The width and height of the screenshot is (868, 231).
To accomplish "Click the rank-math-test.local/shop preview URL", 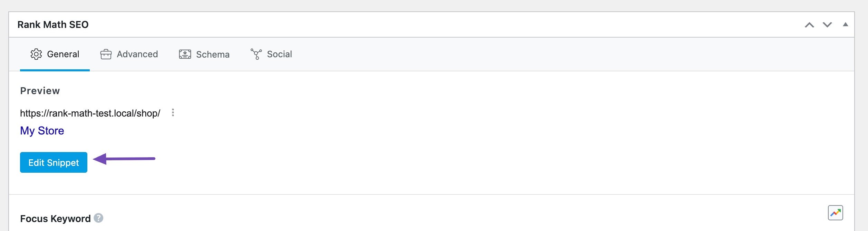I will point(90,113).
